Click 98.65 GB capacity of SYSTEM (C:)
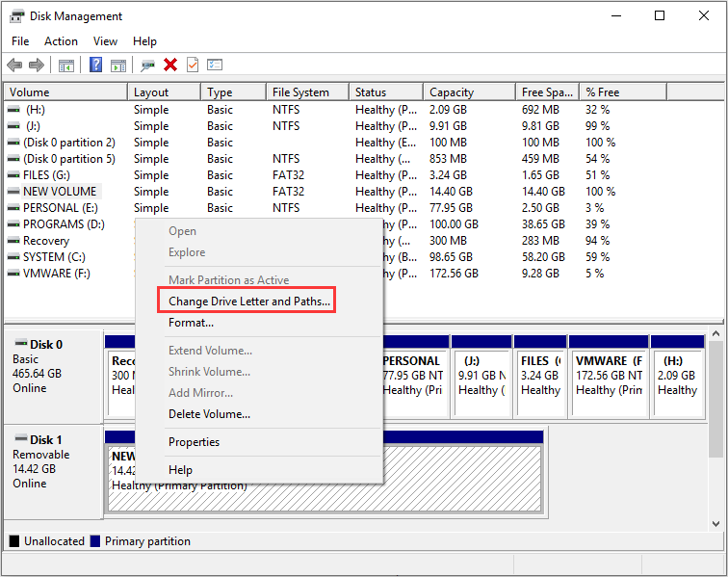The image size is (728, 577). coord(451,257)
